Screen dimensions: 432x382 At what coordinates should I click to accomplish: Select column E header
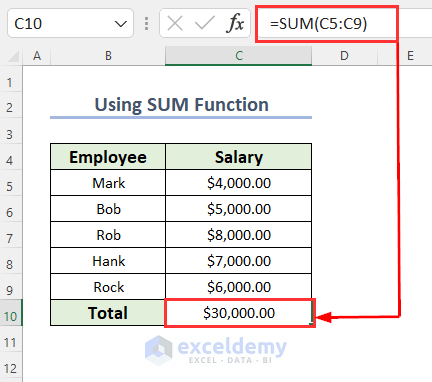[x=410, y=56]
